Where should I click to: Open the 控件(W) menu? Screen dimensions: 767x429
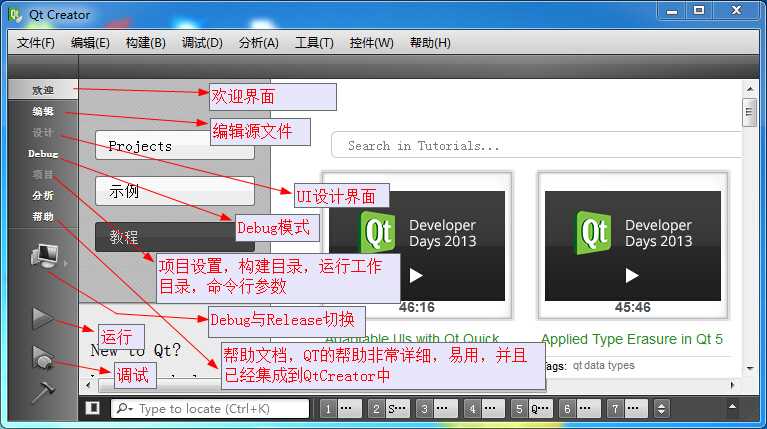click(371, 43)
